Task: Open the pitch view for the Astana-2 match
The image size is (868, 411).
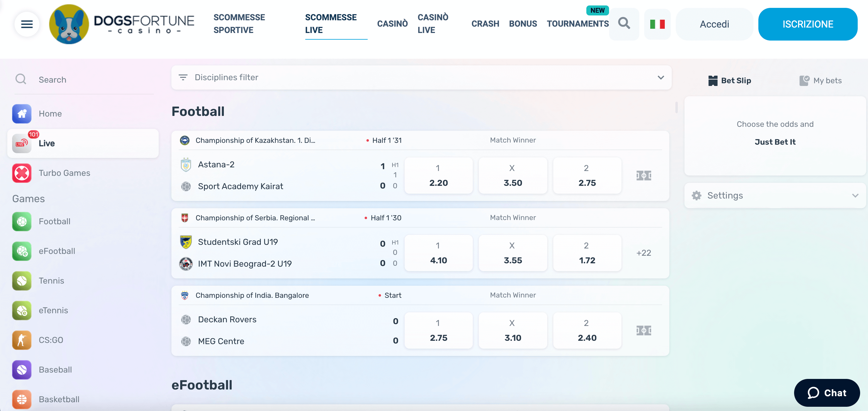Action: point(644,175)
